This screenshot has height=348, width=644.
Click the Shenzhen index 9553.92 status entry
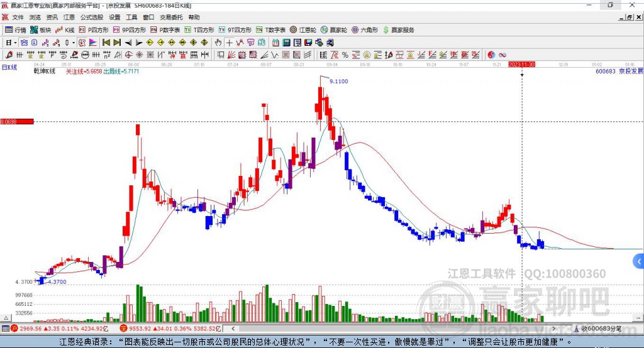[170, 329]
